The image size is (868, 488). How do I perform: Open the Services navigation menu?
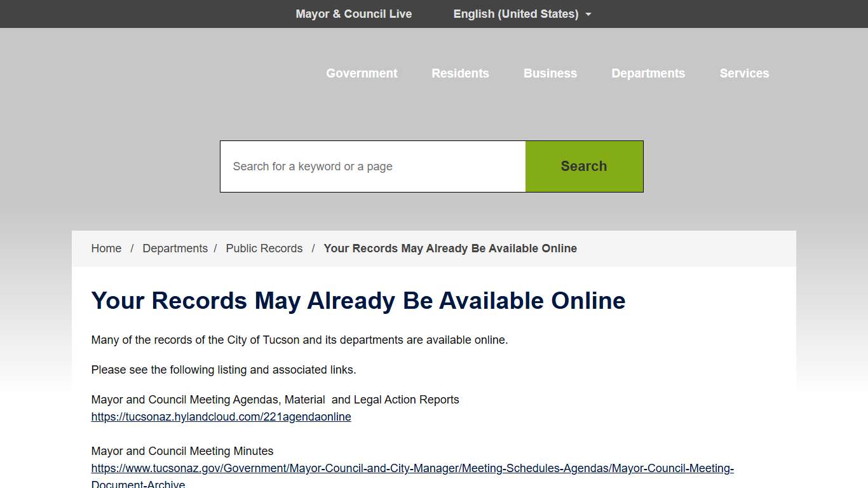[x=744, y=73]
